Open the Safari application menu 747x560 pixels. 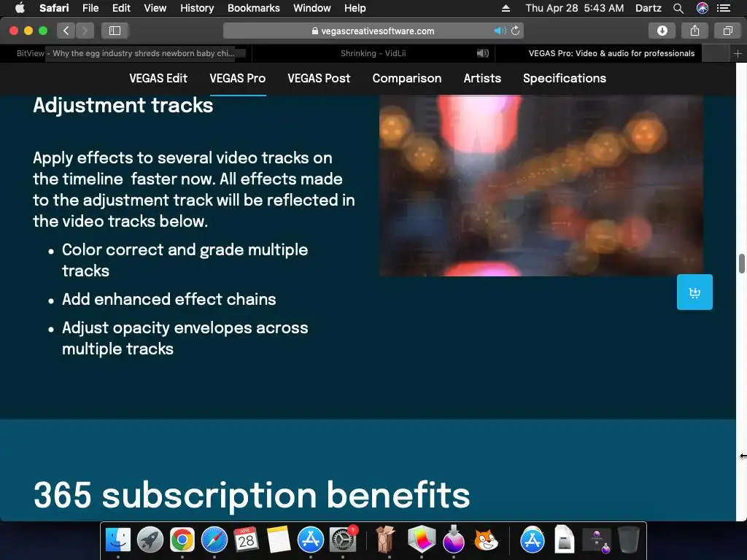click(x=54, y=8)
